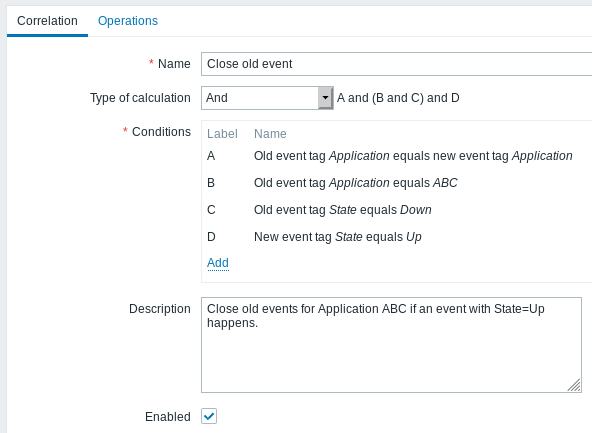
Task: Select condition A about tag Application
Action: point(413,156)
